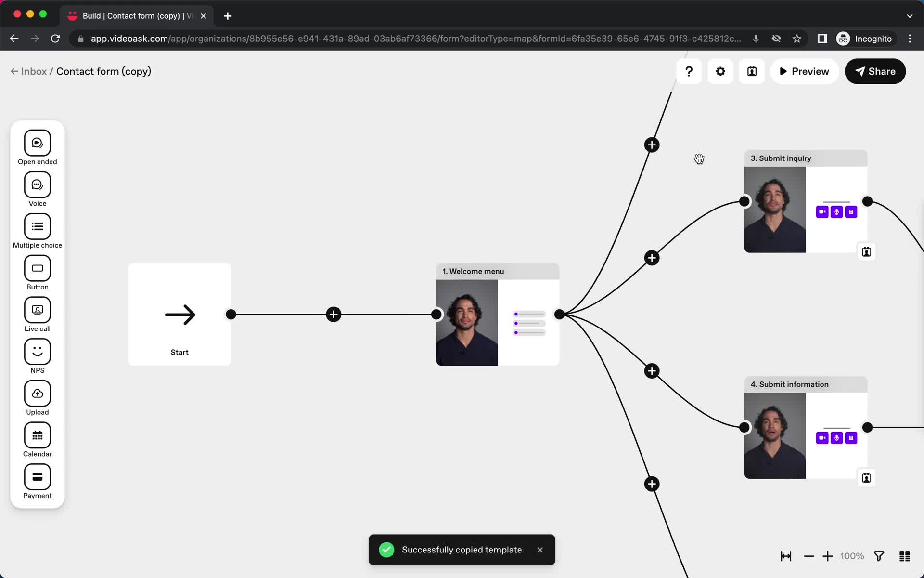Expand the top branch plus node
The image size is (924, 578).
(651, 144)
